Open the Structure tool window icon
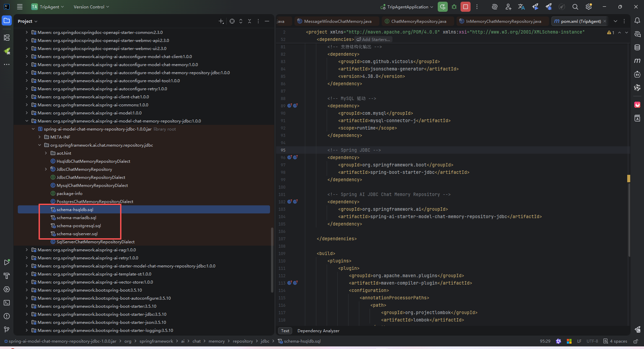This screenshot has height=349, width=644. [7, 38]
